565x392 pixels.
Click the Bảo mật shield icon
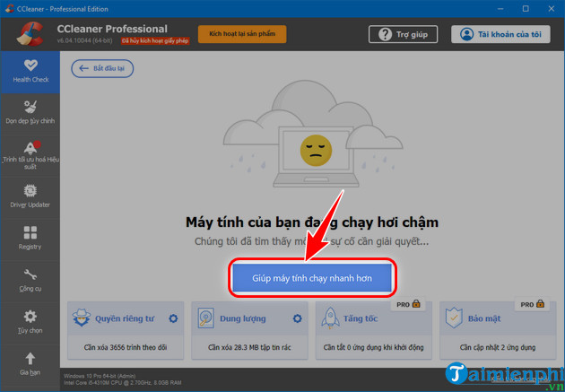454,318
